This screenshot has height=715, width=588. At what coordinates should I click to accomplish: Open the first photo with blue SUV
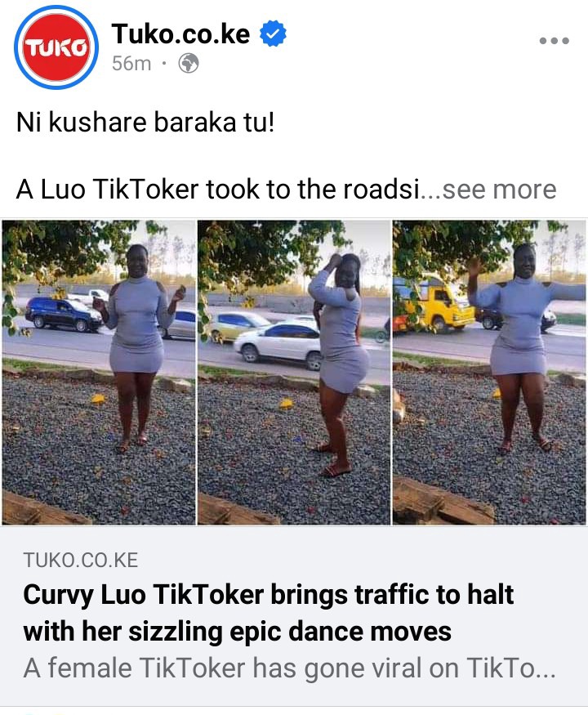(x=99, y=372)
